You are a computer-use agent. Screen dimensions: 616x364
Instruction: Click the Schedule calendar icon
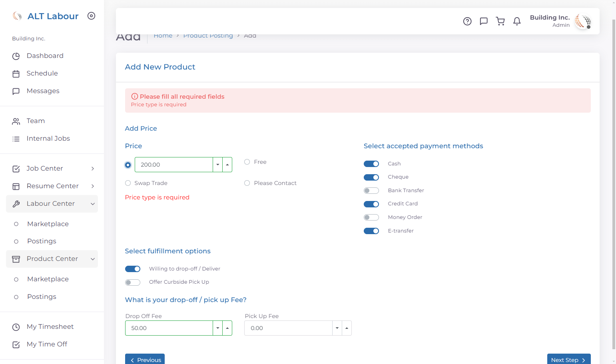[x=16, y=74]
